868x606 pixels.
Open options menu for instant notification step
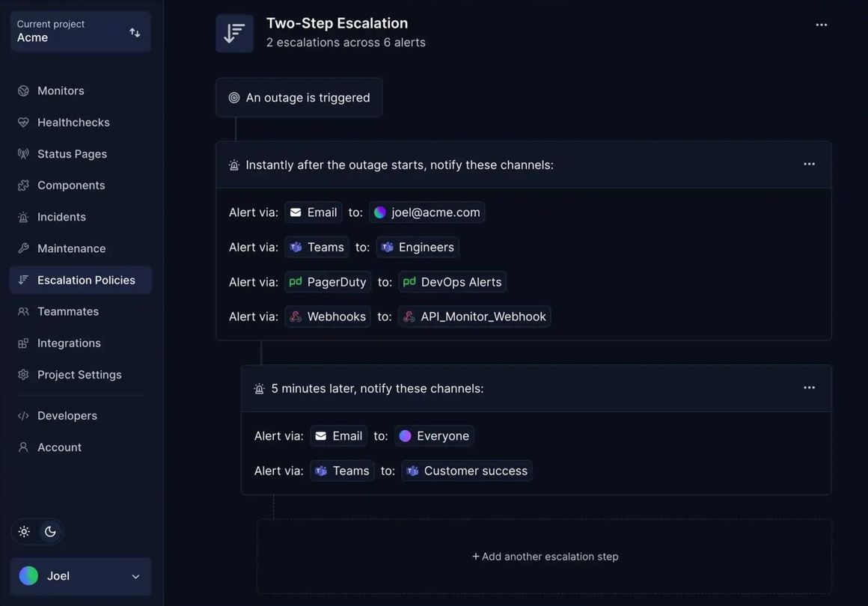(810, 165)
